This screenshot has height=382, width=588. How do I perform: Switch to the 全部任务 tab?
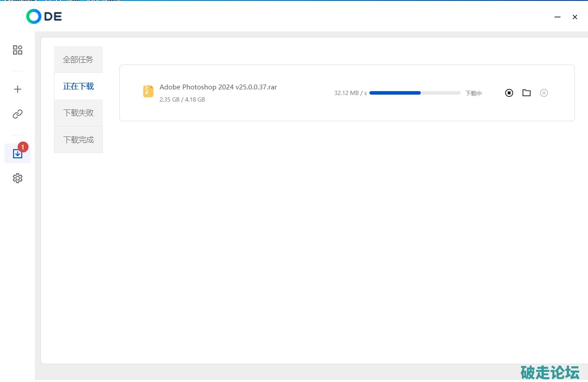[78, 60]
